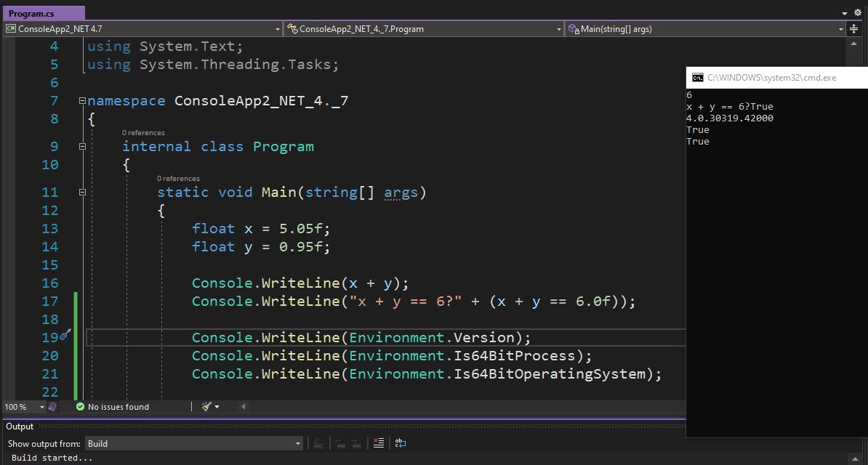
Task: Open 0 references above class Program
Action: point(143,133)
